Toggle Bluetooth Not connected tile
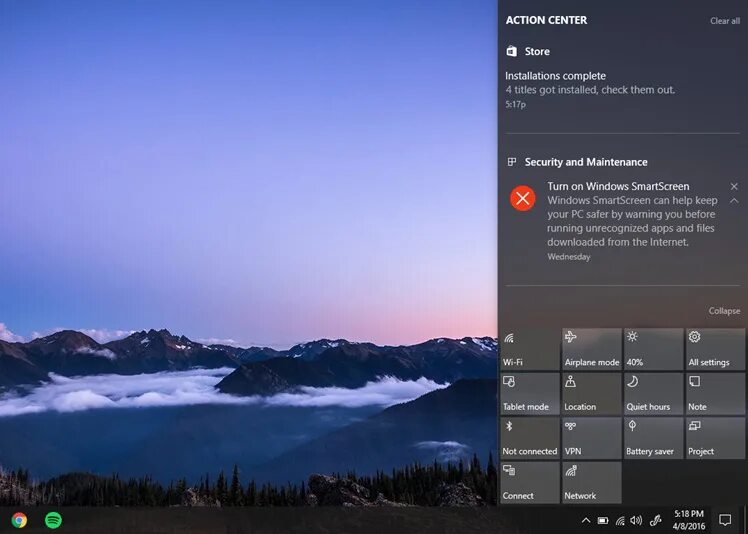This screenshot has height=534, width=748. [530, 438]
